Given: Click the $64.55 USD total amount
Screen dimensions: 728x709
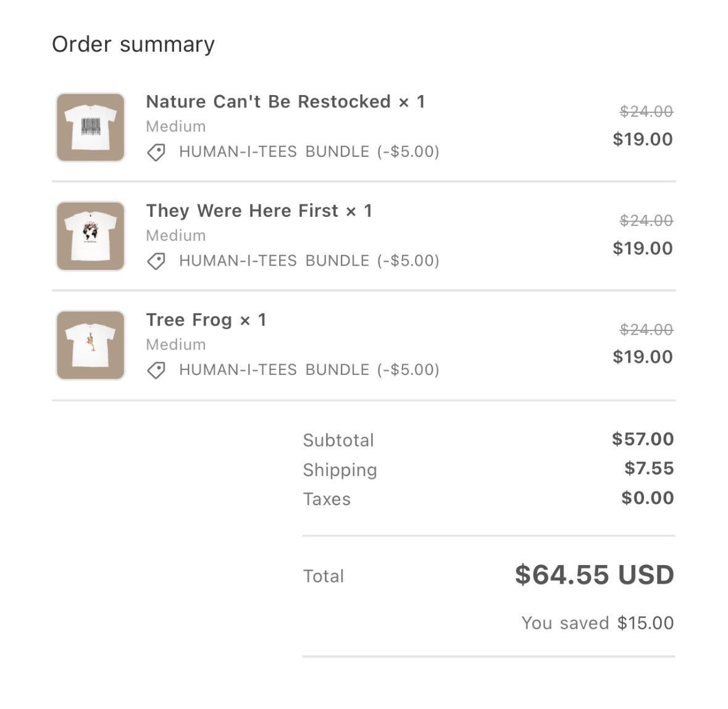Looking at the screenshot, I should tap(594, 575).
